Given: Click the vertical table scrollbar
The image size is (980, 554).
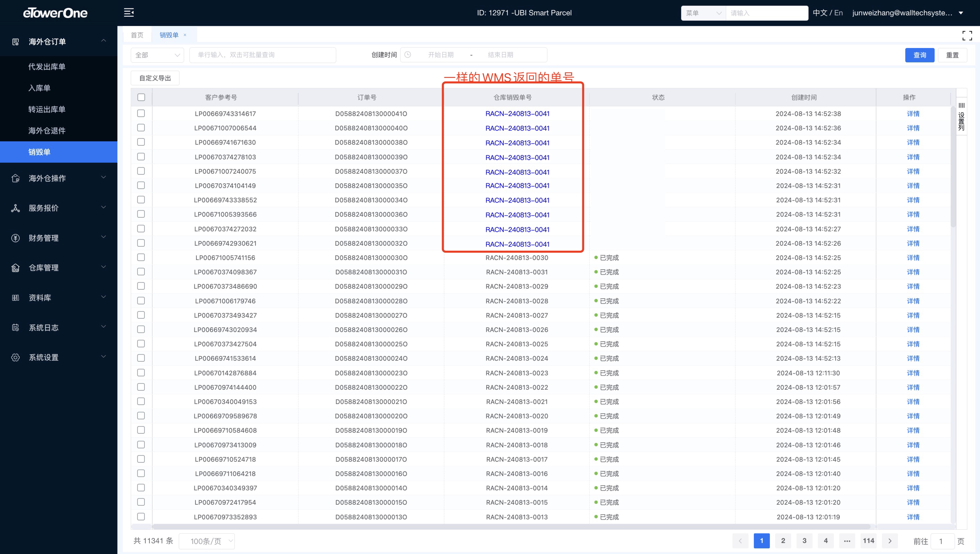Looking at the screenshot, I should tap(953, 167).
